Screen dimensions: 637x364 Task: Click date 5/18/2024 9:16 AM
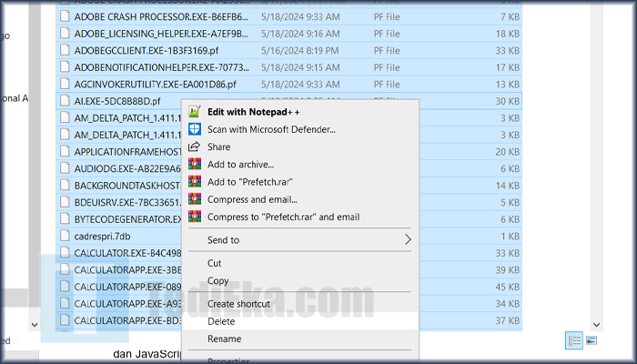click(x=300, y=34)
